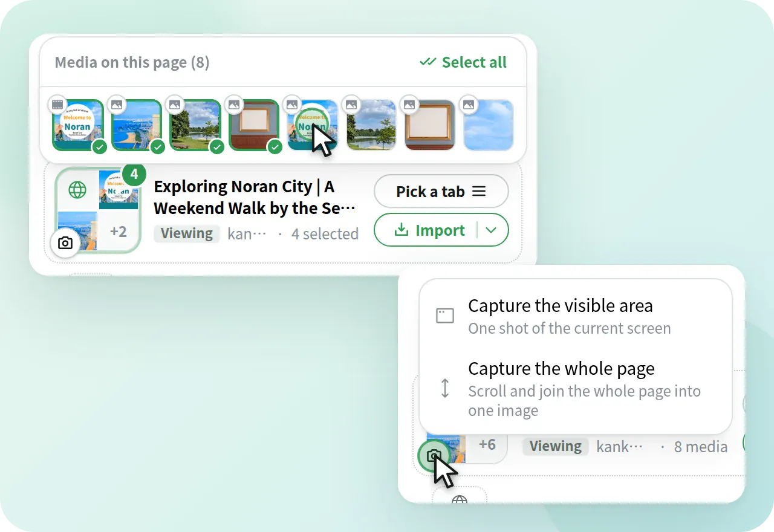Screen dimensions: 774x532
Task: Click the image-type icon on the selected picture frame thumbnail
Action: point(234,105)
